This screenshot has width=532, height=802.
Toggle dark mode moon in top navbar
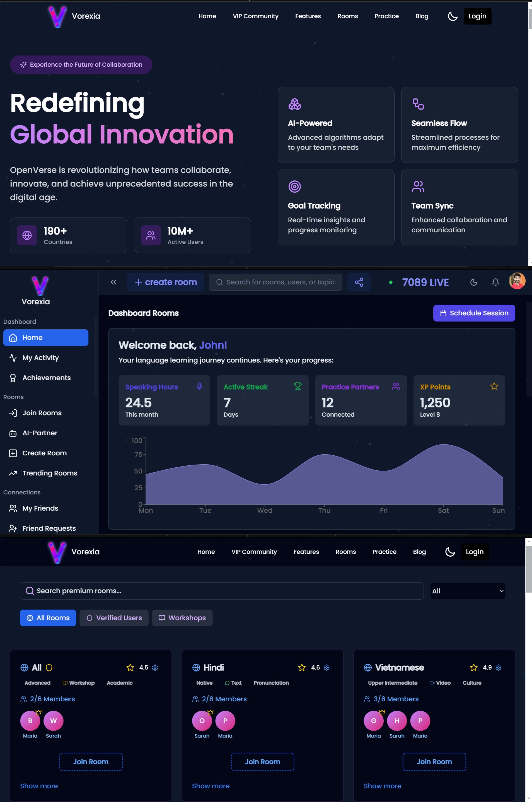(x=452, y=16)
